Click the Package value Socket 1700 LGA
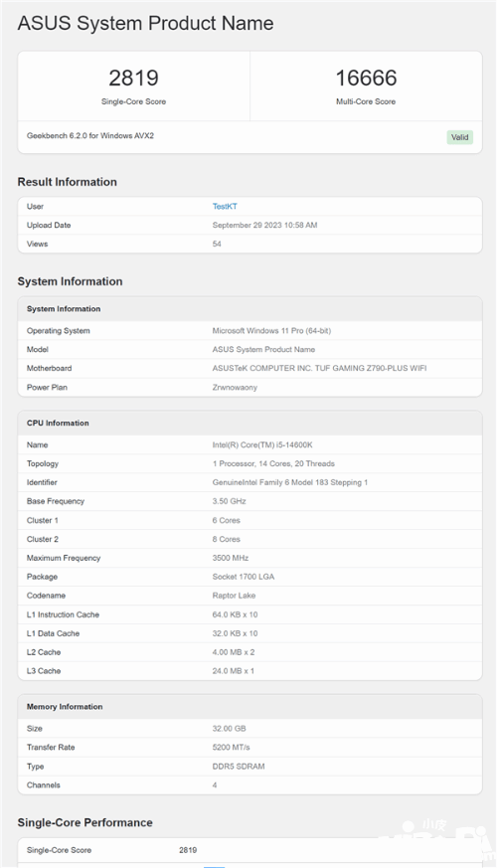The width and height of the screenshot is (497, 868). coord(243,577)
